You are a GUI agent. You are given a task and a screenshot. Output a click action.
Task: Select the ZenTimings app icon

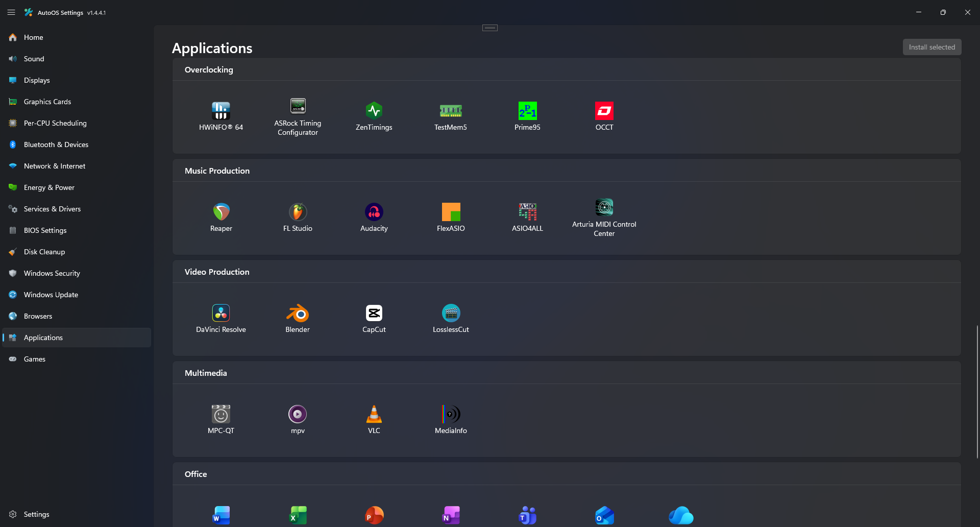[x=374, y=110]
